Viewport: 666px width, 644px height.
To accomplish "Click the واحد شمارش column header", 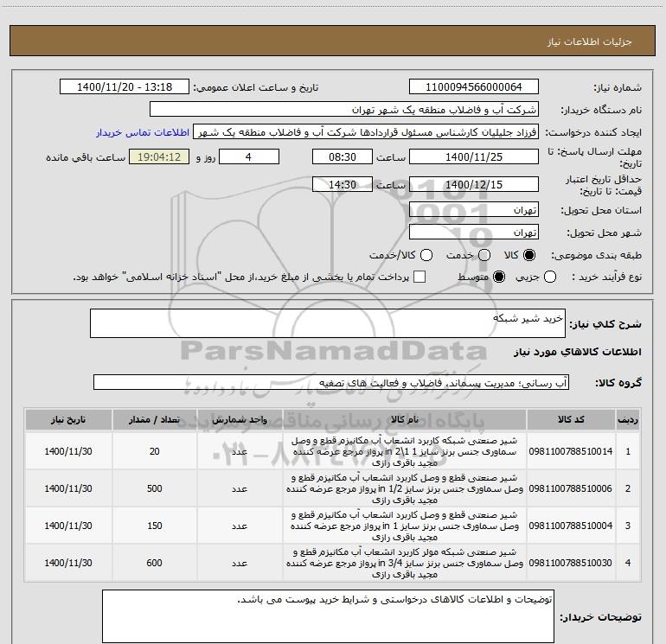I will (240, 420).
